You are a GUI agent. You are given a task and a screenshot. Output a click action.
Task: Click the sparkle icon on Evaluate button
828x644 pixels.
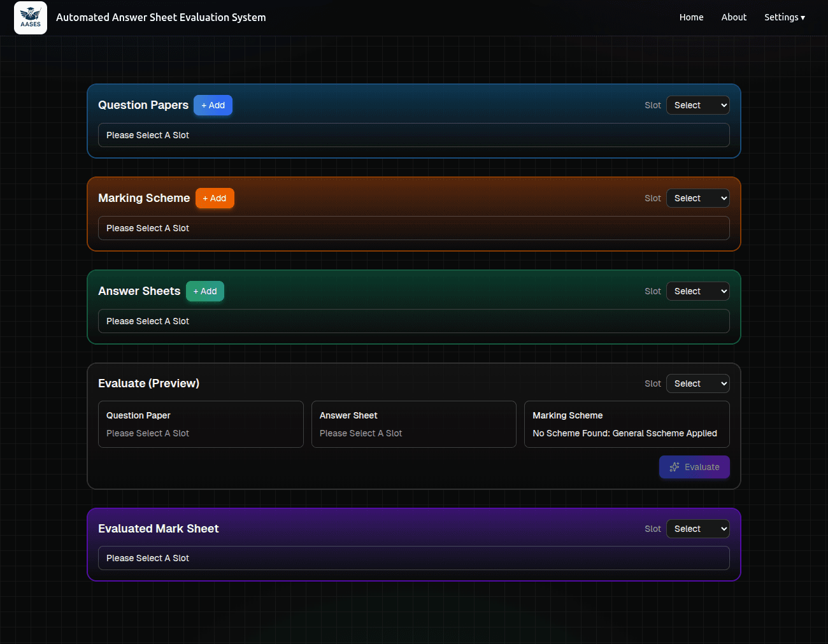pos(675,467)
